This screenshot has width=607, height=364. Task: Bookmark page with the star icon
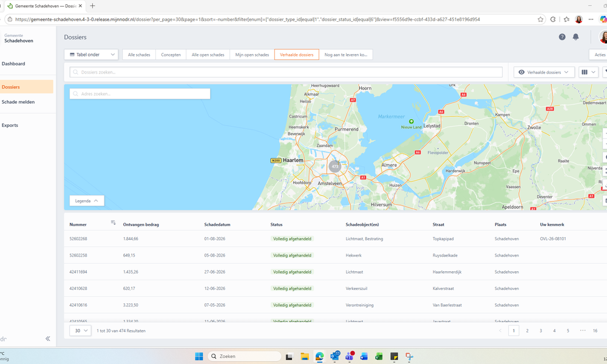click(540, 19)
